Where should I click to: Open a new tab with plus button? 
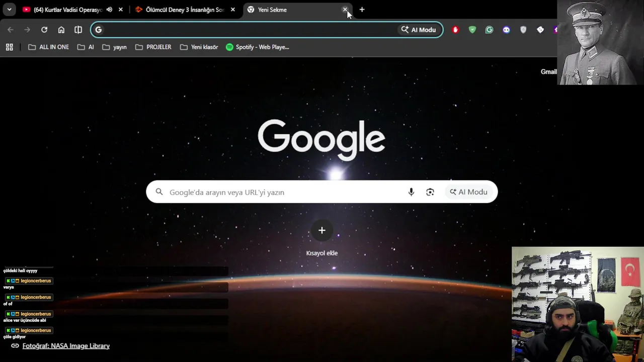362,10
